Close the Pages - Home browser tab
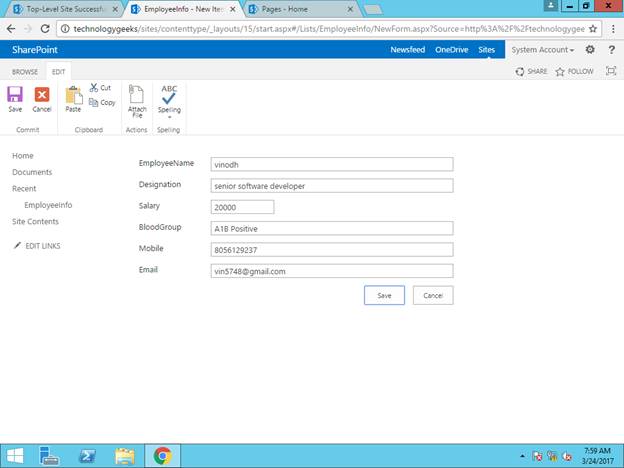624x468 pixels. (x=350, y=9)
